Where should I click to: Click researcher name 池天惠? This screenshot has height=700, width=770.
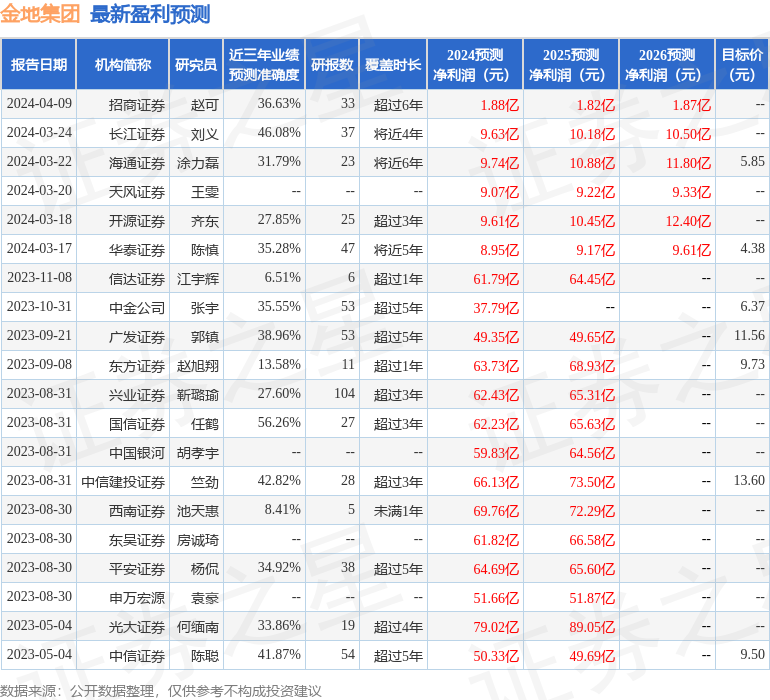point(198,510)
